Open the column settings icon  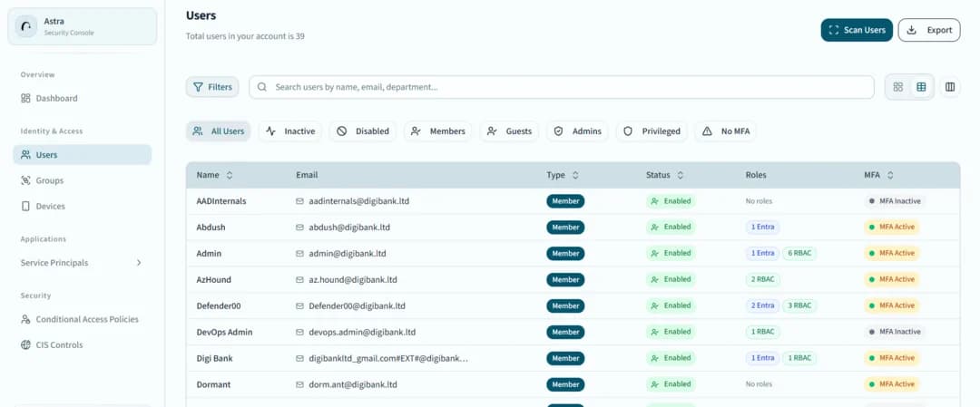[x=950, y=87]
